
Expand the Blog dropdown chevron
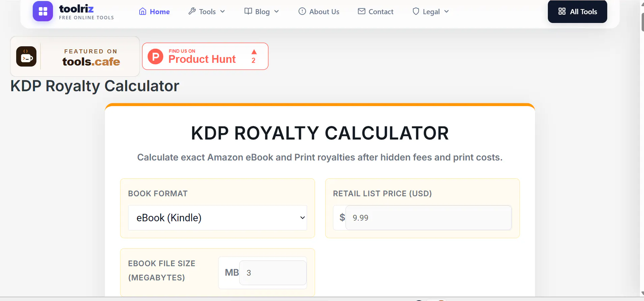pos(277,11)
